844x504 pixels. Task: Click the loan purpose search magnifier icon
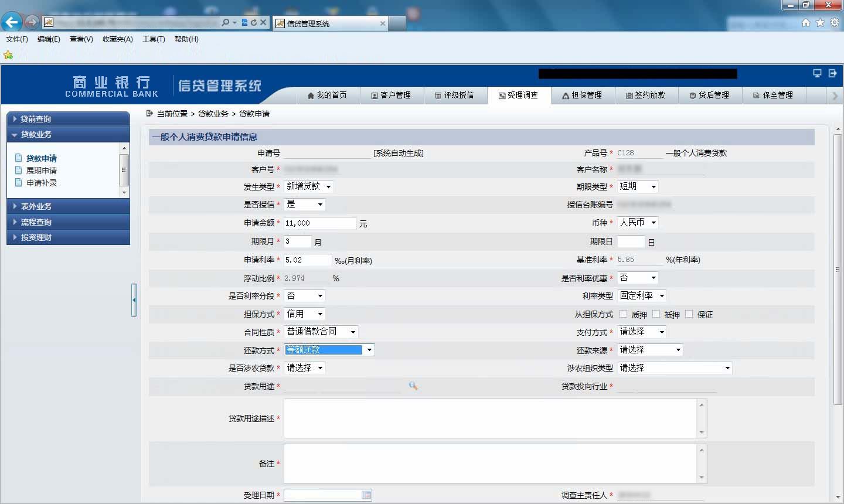tap(413, 386)
